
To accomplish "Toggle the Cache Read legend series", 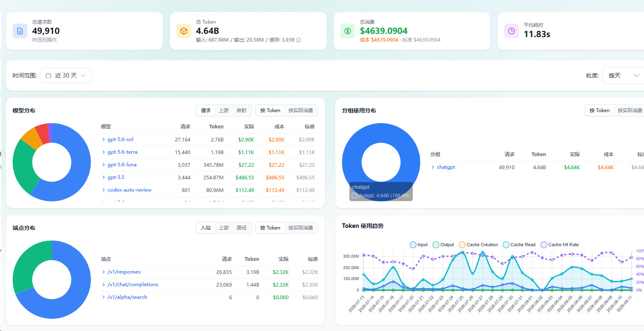I will pos(519,245).
